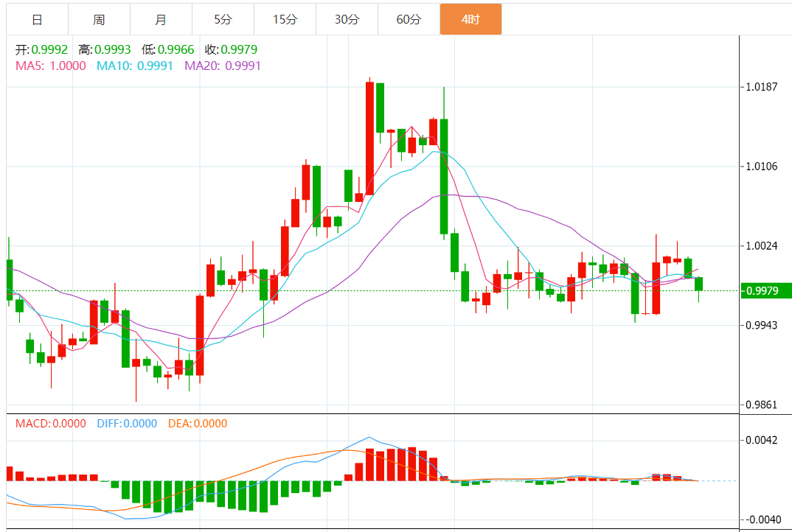Click the DEA:0.0000 indicator label

click(198, 424)
